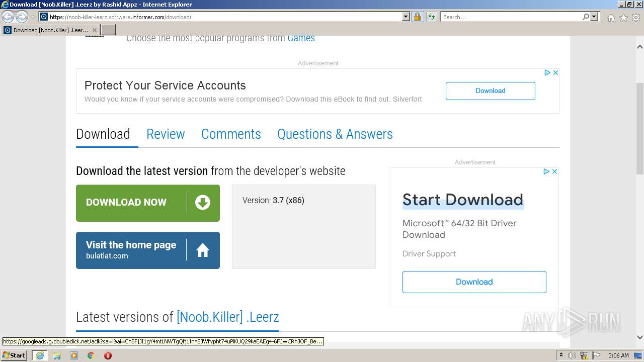Refresh the page with the refresh icon

pos(432,17)
